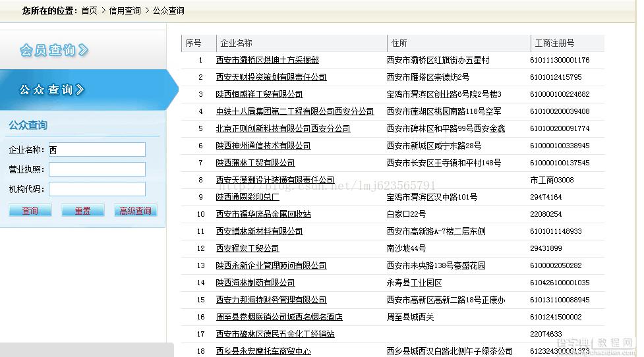
Task: Open 周至县卷烟联销公司城西名烟名酒店 link
Action: [x=279, y=317]
